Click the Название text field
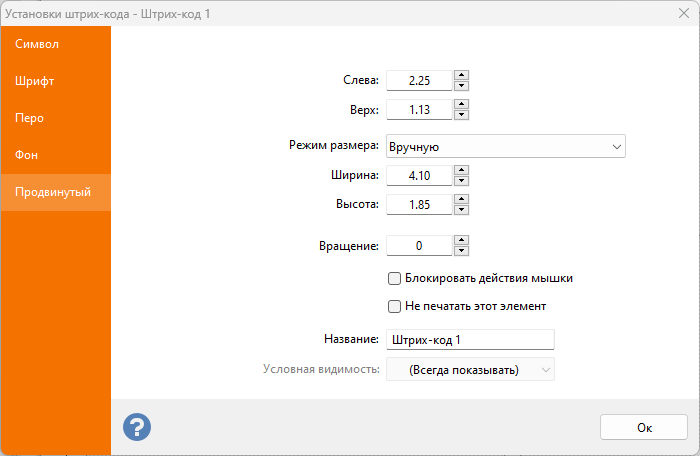 pyautogui.click(x=470, y=340)
